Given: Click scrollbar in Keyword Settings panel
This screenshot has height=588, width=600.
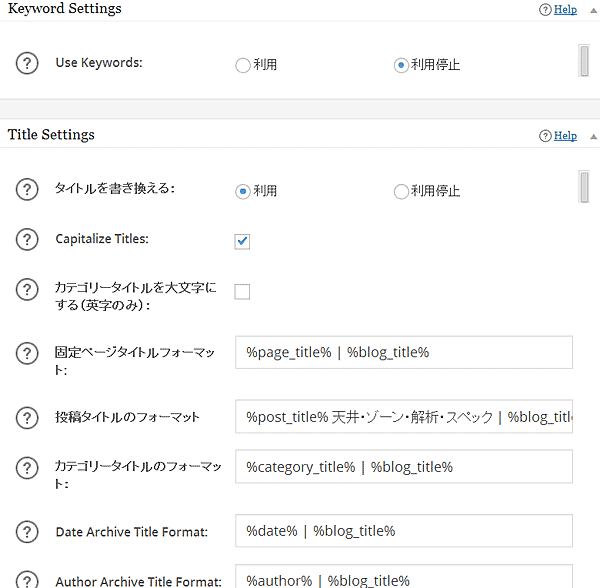Looking at the screenshot, I should (x=584, y=60).
